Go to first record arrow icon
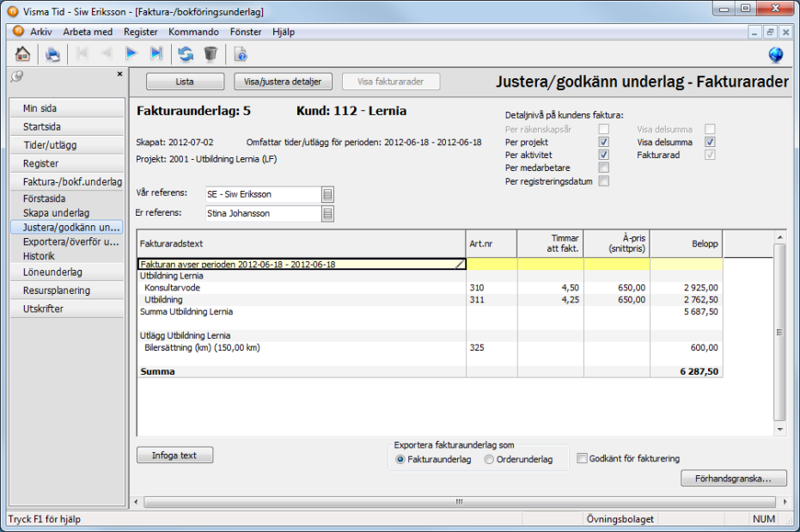Image resolution: width=800 pixels, height=532 pixels. click(x=82, y=53)
